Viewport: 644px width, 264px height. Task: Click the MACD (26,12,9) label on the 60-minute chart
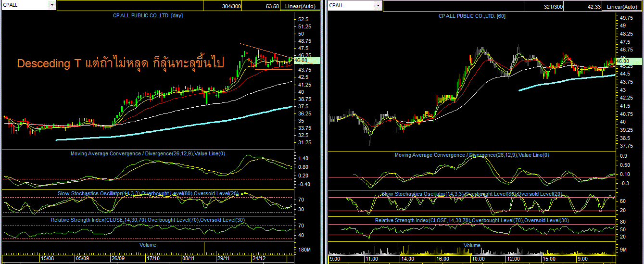pos(472,155)
